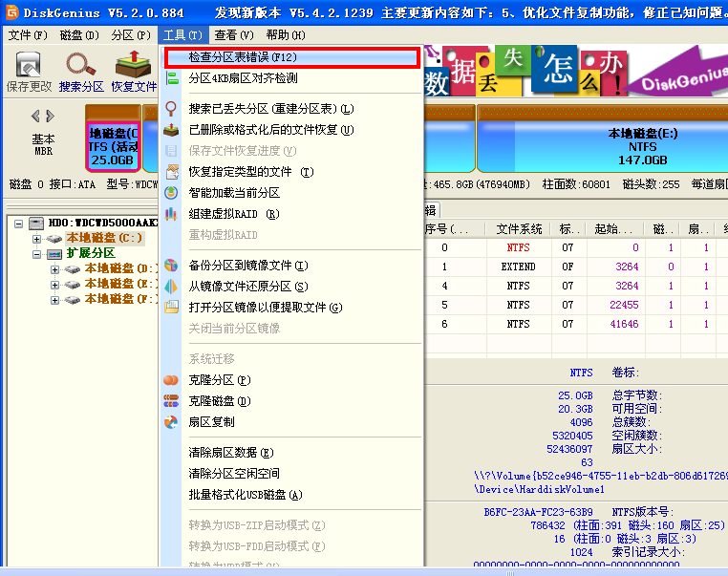Click the 恢复文件 toolbar icon

coord(134,72)
